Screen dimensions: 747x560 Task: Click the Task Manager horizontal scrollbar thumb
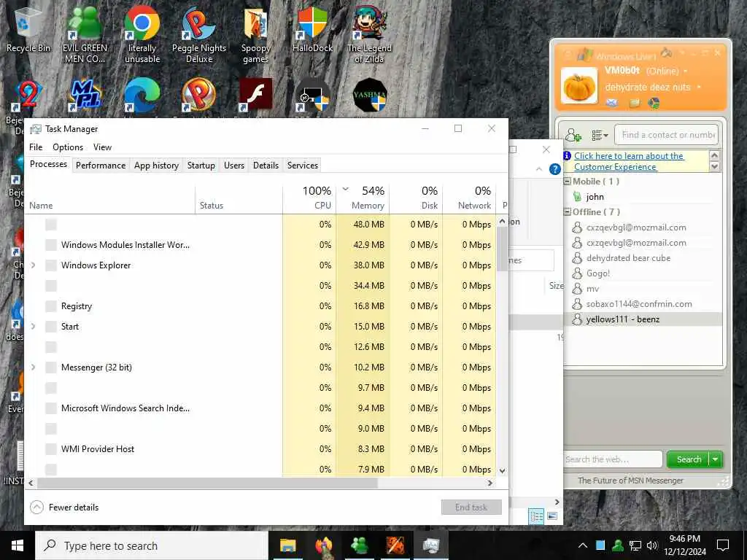[207, 483]
